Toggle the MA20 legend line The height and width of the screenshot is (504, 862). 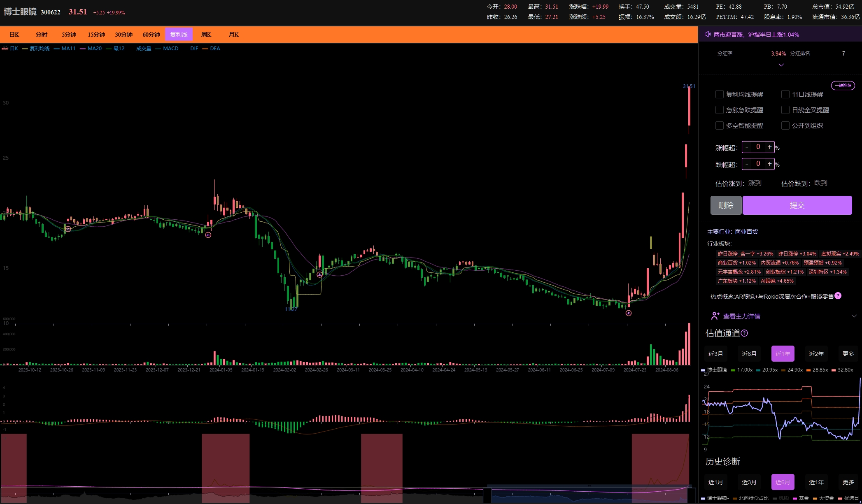pyautogui.click(x=91, y=49)
